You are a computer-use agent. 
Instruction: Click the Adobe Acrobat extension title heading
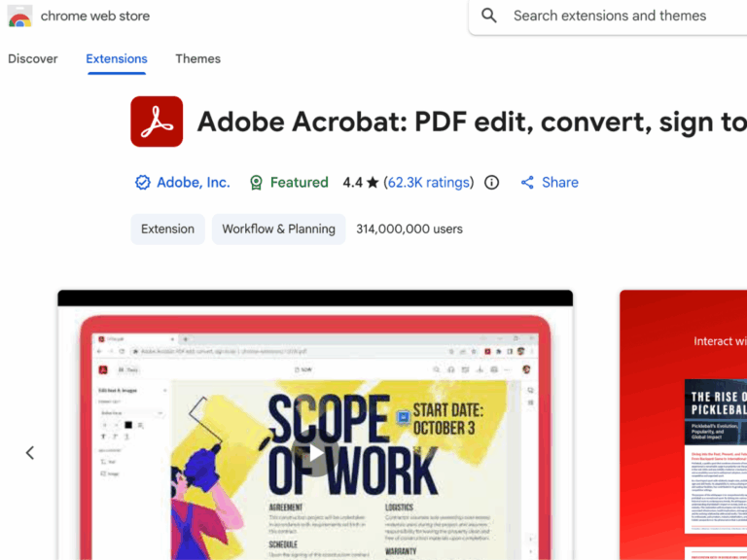pyautogui.click(x=472, y=122)
